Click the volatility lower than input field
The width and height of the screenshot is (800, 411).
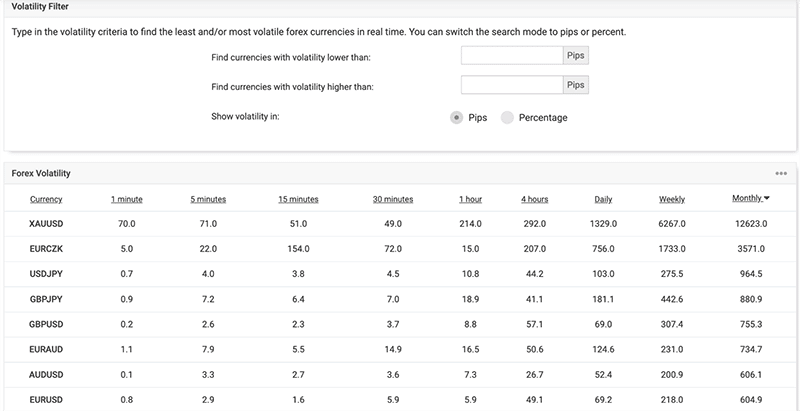tap(512, 56)
